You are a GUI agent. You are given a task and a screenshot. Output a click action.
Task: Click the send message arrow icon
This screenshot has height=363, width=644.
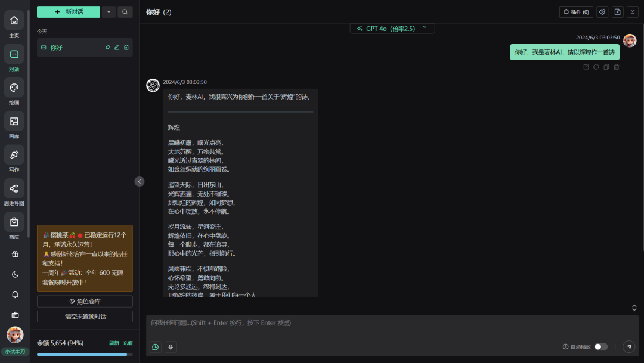tap(628, 347)
